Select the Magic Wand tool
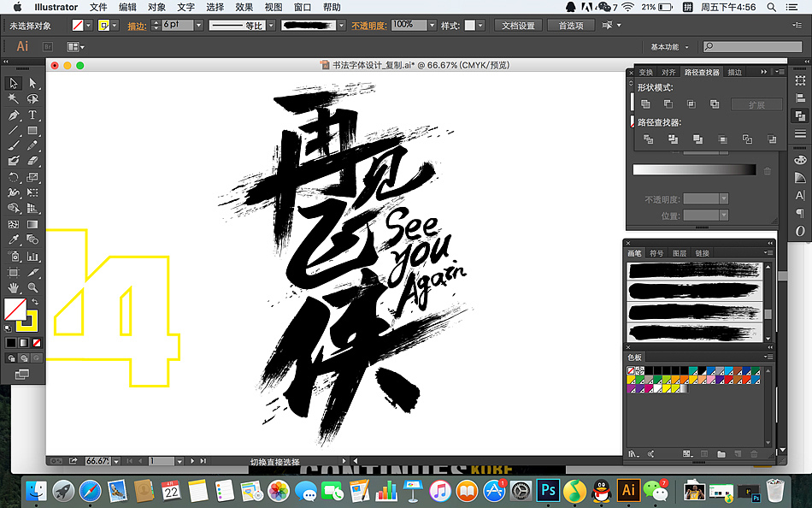 click(14, 98)
